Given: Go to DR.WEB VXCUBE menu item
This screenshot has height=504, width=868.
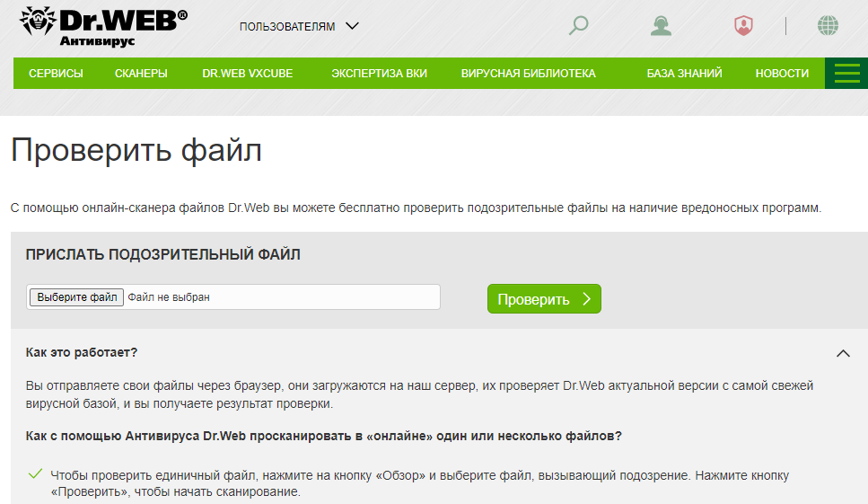Looking at the screenshot, I should [x=248, y=73].
